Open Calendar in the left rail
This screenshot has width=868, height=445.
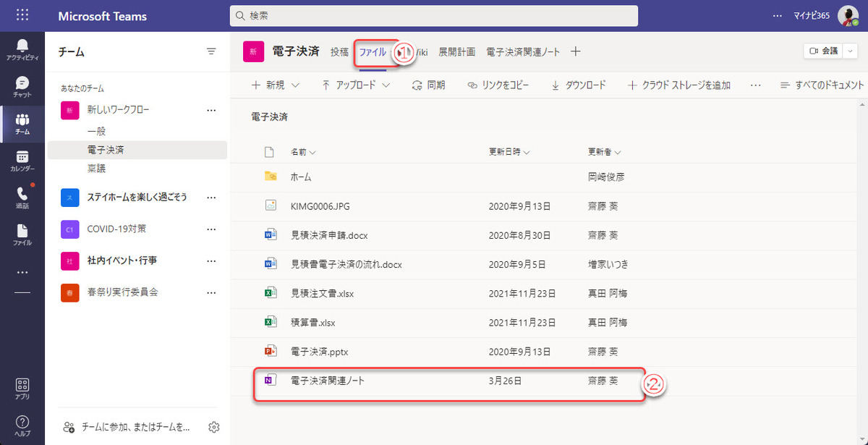22,161
